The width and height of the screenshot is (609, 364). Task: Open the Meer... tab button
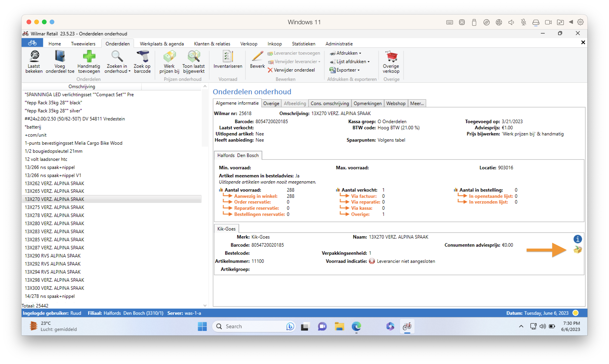pos(417,103)
